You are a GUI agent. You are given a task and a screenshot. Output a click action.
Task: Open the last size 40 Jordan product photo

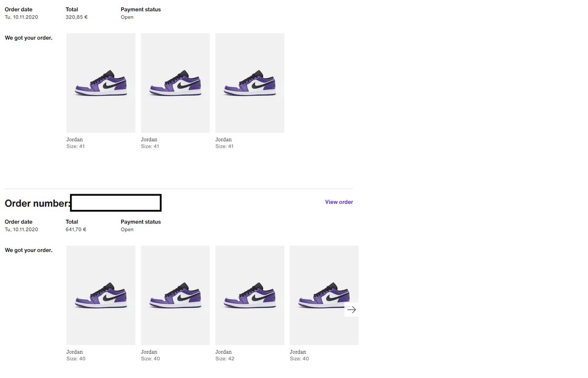[324, 295]
